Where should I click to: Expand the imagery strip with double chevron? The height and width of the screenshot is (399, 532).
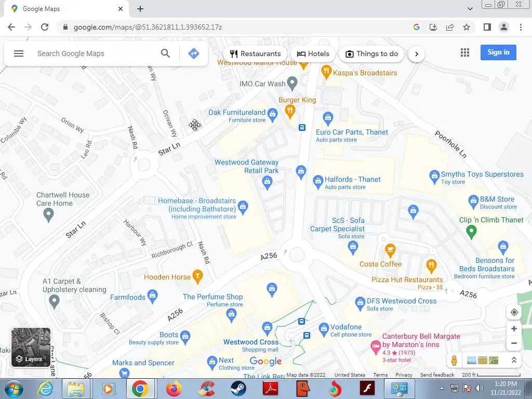coord(514,360)
